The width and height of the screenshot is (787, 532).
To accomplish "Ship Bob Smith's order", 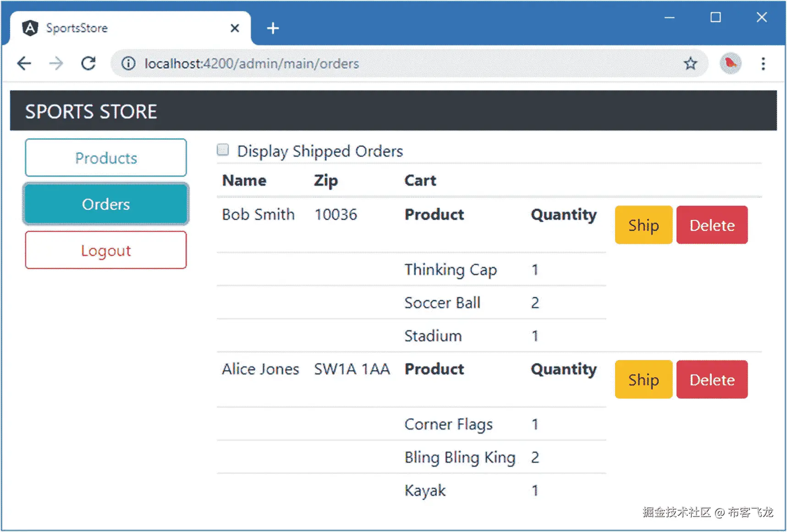I will coord(644,225).
